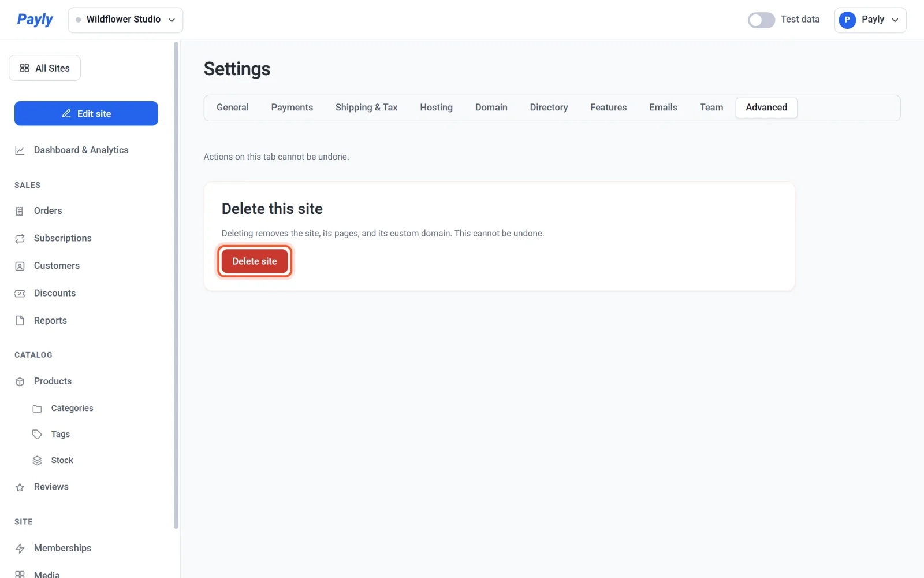Click the Categories folder icon
The image size is (924, 578).
tap(37, 409)
